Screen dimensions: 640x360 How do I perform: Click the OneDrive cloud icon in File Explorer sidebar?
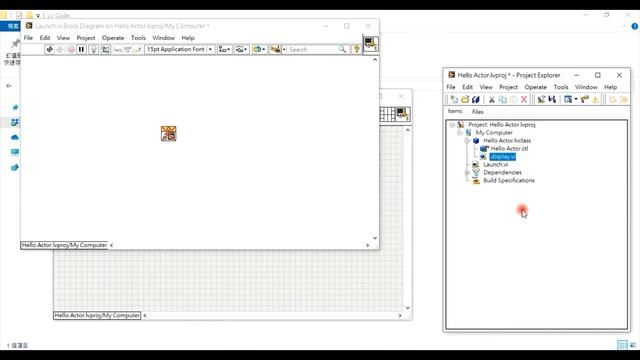pos(15,137)
